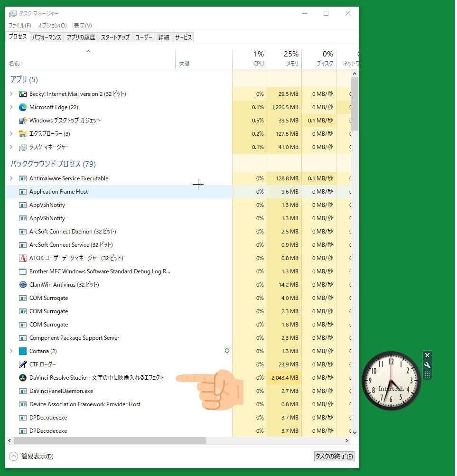
Task: Click the ArcSoft Connect Daemon icon
Action: point(23,232)
